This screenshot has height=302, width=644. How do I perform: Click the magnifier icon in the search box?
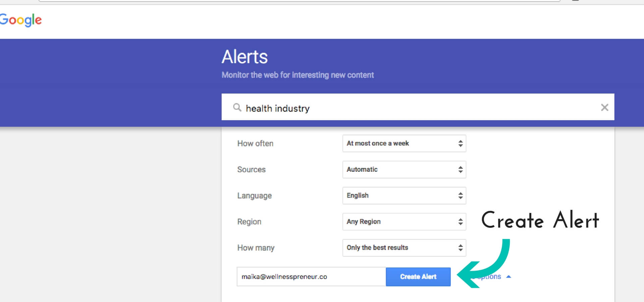click(x=237, y=107)
